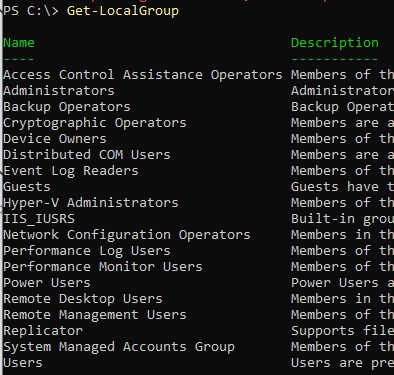Click Performance Log Users group name

87,251
